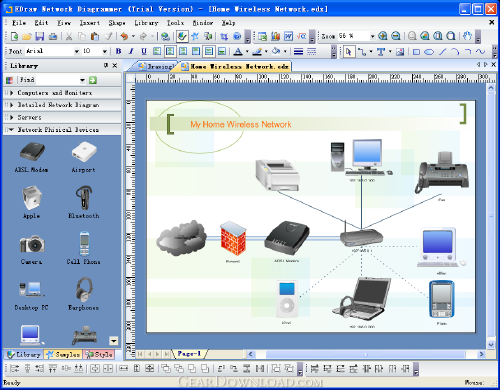
Task: Activate the Pan hand tool
Action: [467, 36]
